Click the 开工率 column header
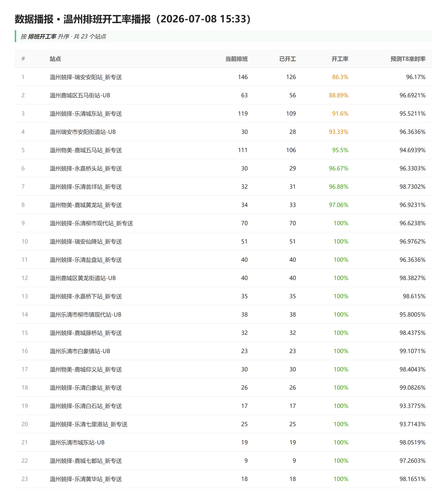 (340, 59)
